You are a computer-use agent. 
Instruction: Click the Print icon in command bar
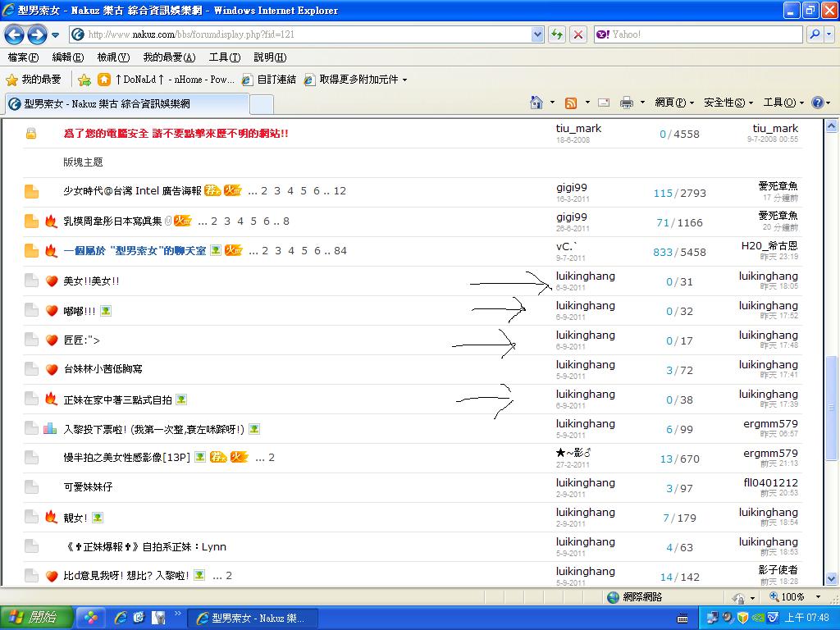627,103
